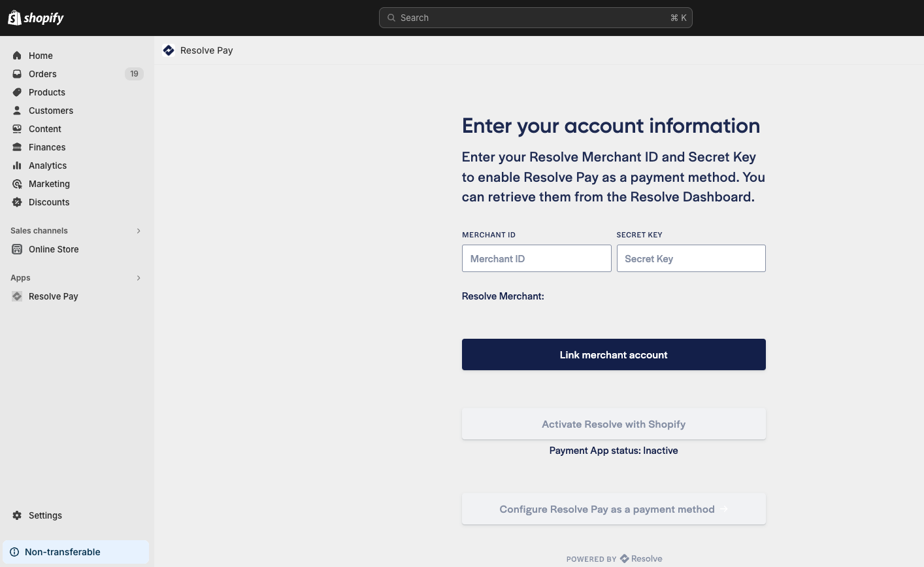Screen dimensions: 924x567
Task: Click the Non-transferable banner
Action: [76, 552]
